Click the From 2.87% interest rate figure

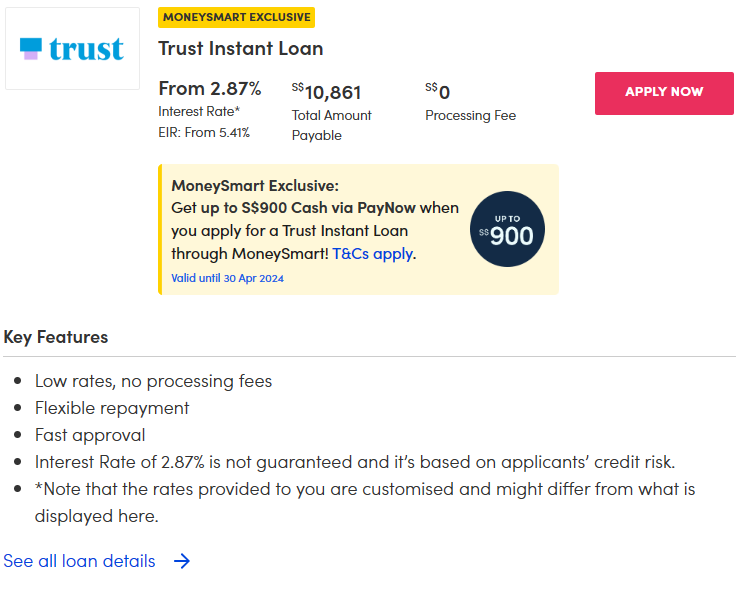pos(210,89)
